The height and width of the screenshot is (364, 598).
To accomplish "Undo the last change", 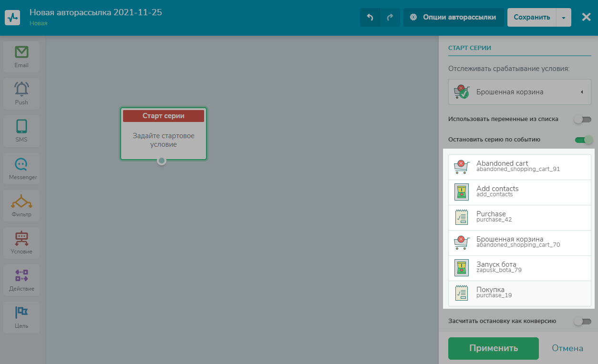I will (370, 17).
